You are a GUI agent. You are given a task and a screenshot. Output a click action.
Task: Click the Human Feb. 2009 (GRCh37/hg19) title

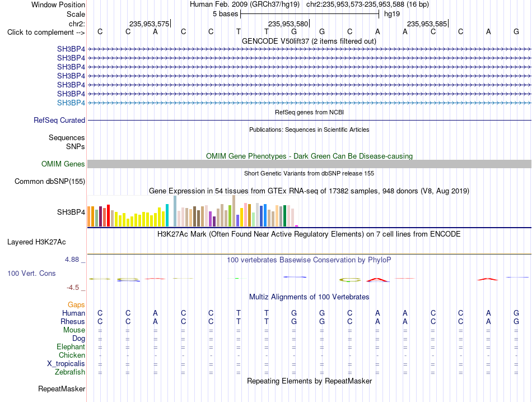(245, 4)
